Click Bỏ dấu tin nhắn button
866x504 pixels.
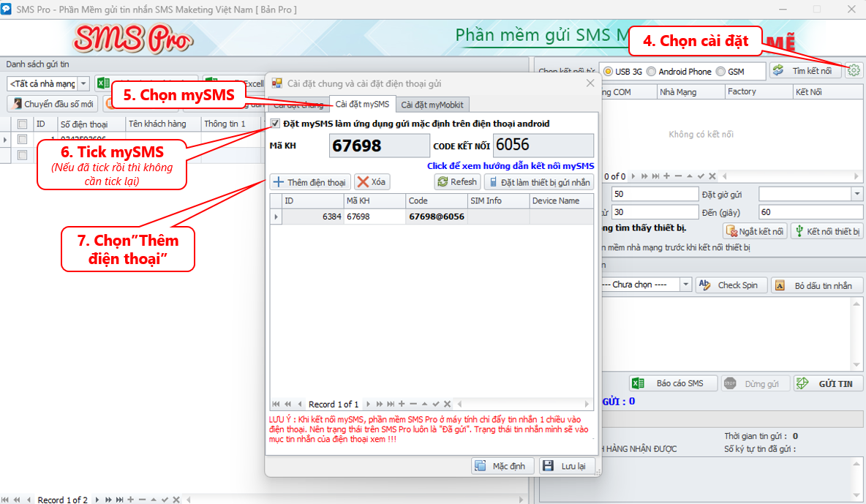click(x=817, y=285)
